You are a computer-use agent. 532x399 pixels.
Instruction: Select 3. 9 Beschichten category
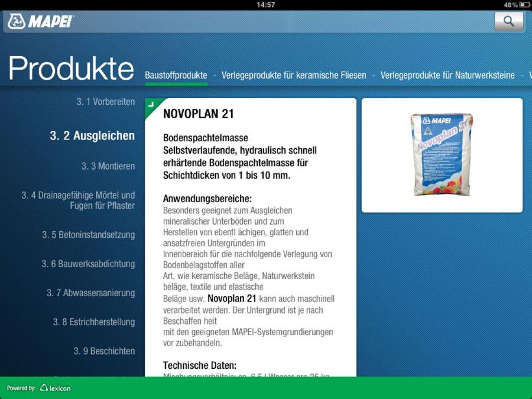tap(104, 351)
